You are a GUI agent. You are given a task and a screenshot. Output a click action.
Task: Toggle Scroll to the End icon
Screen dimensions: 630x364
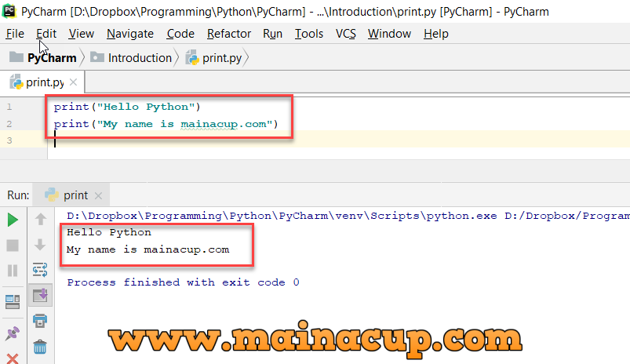coord(40,295)
